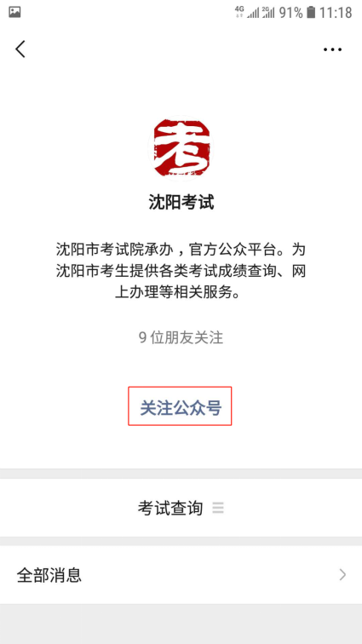Tap the battery icon in status bar
Image resolution: width=362 pixels, height=644 pixels.
(311, 12)
